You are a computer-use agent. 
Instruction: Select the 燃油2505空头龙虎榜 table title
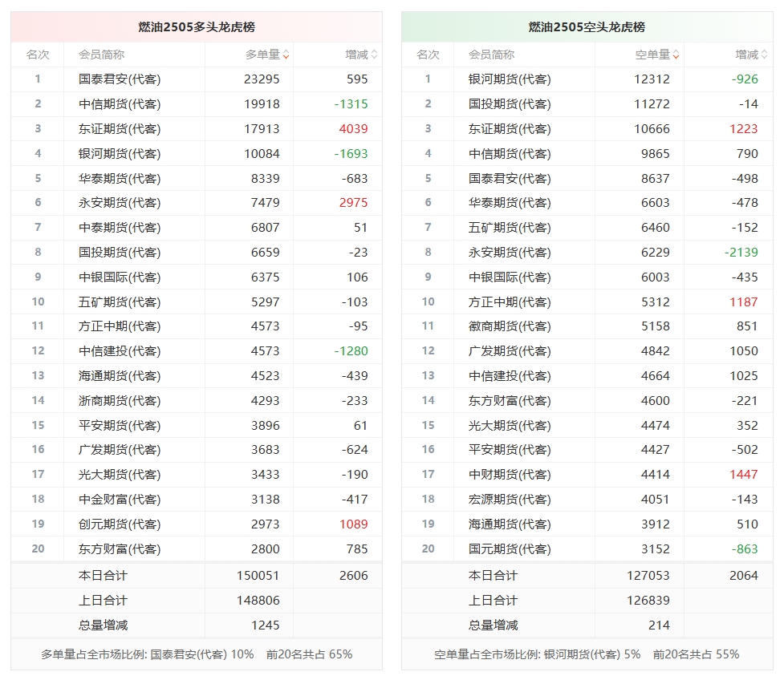coord(587,27)
